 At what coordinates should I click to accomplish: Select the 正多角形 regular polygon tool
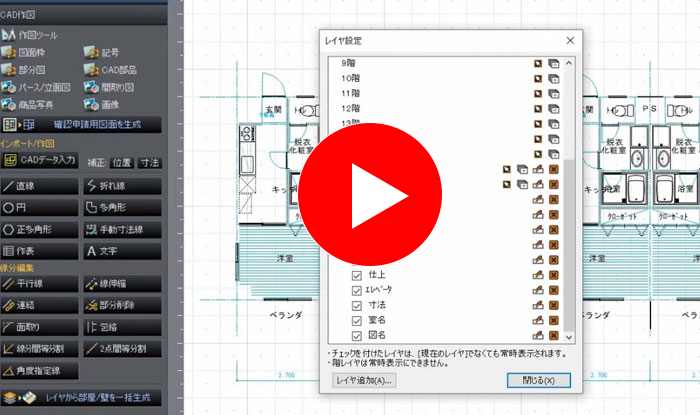(x=40, y=230)
